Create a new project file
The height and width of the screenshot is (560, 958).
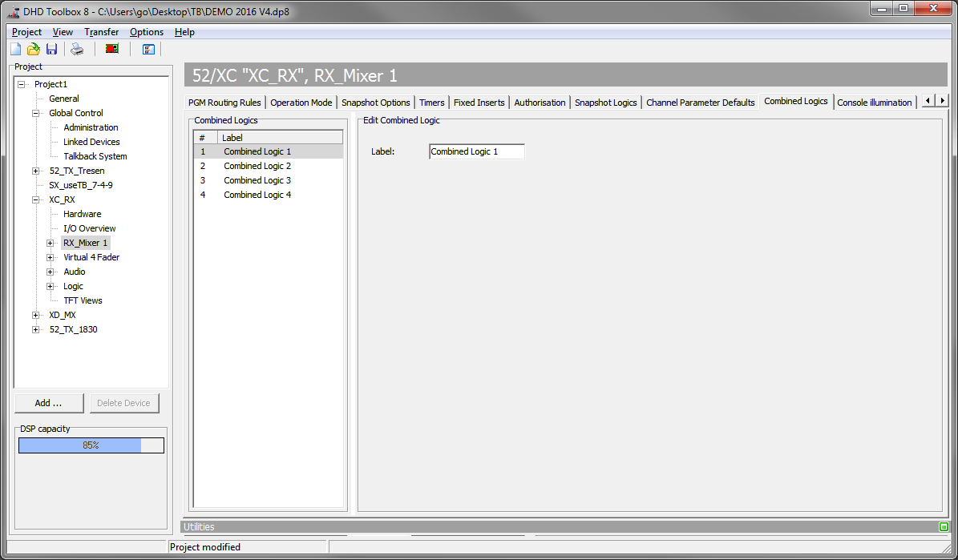pyautogui.click(x=14, y=49)
